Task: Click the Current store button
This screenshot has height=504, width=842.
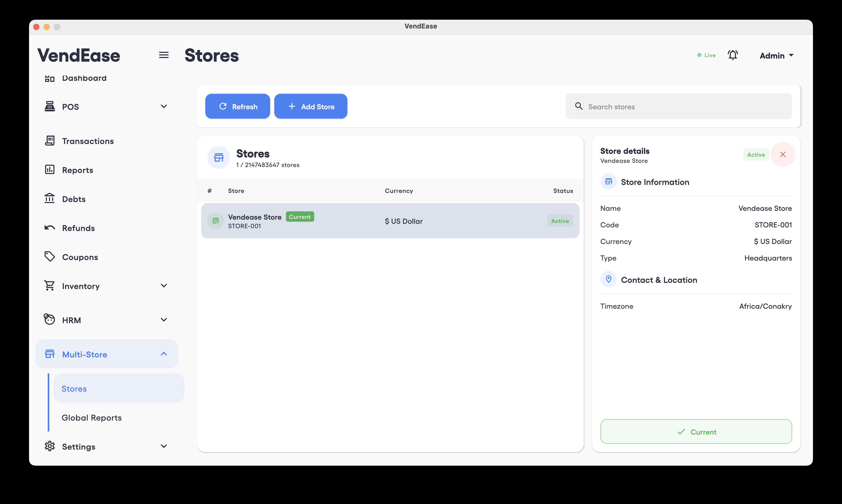Action: 696,432
